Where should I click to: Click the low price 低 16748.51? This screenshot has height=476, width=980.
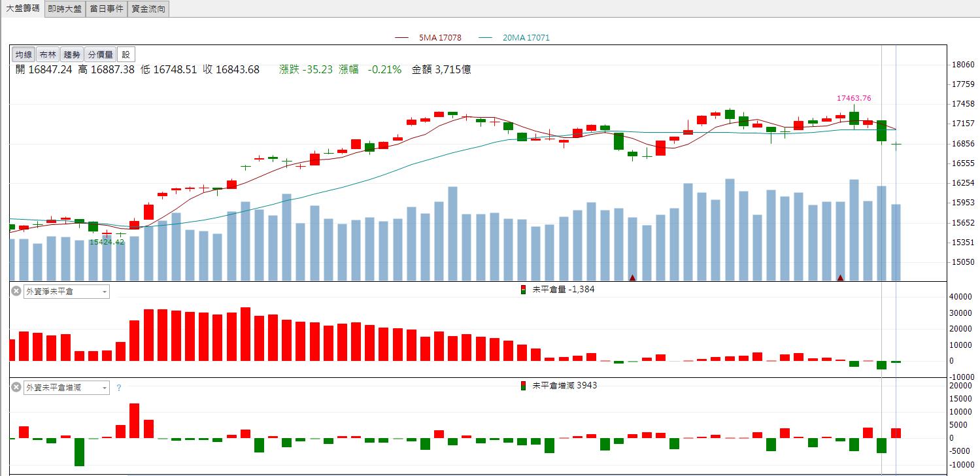pyautogui.click(x=169, y=69)
